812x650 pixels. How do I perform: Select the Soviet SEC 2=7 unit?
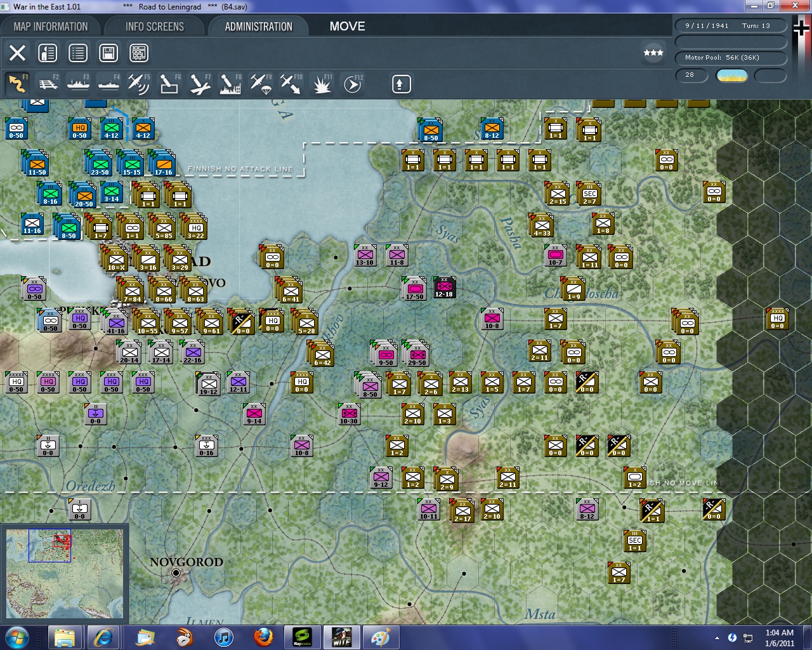(x=589, y=195)
